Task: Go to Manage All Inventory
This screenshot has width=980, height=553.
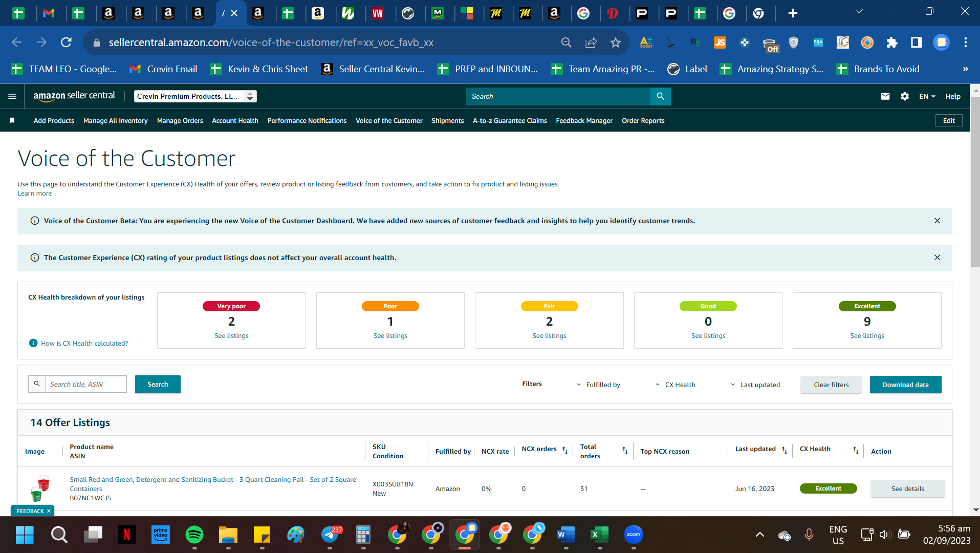Action: [x=116, y=121]
